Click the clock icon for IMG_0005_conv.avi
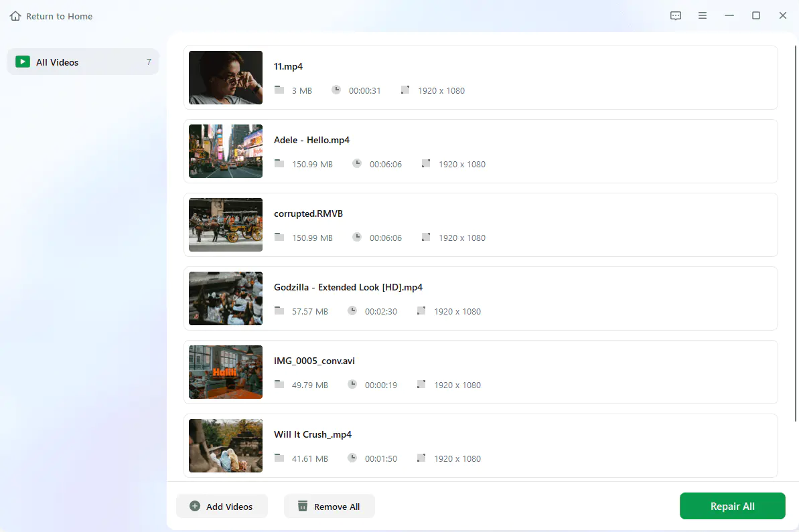Image resolution: width=799 pixels, height=532 pixels. pyautogui.click(x=352, y=384)
